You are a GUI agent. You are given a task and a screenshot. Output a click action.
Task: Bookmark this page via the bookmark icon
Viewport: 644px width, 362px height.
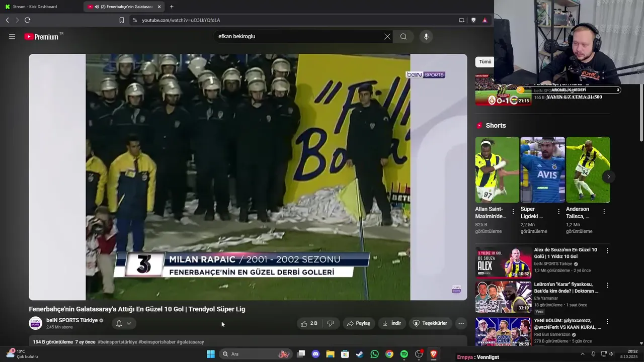tap(122, 20)
